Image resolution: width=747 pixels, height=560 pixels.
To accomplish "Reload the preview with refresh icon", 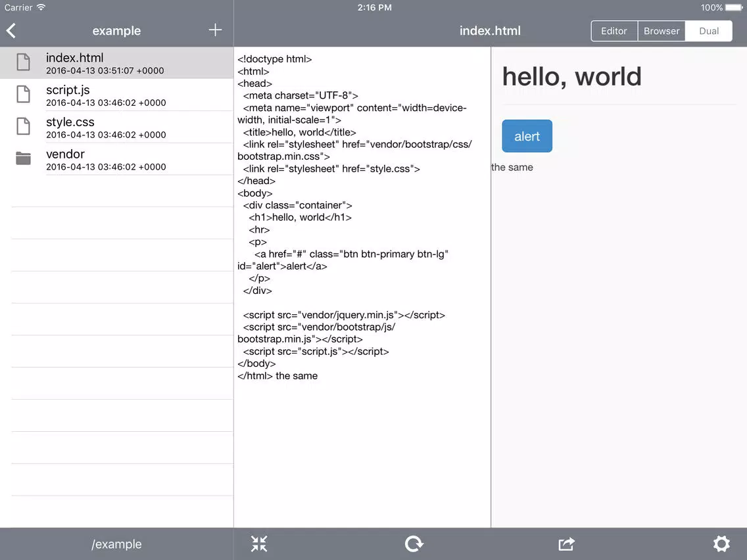I will point(414,544).
